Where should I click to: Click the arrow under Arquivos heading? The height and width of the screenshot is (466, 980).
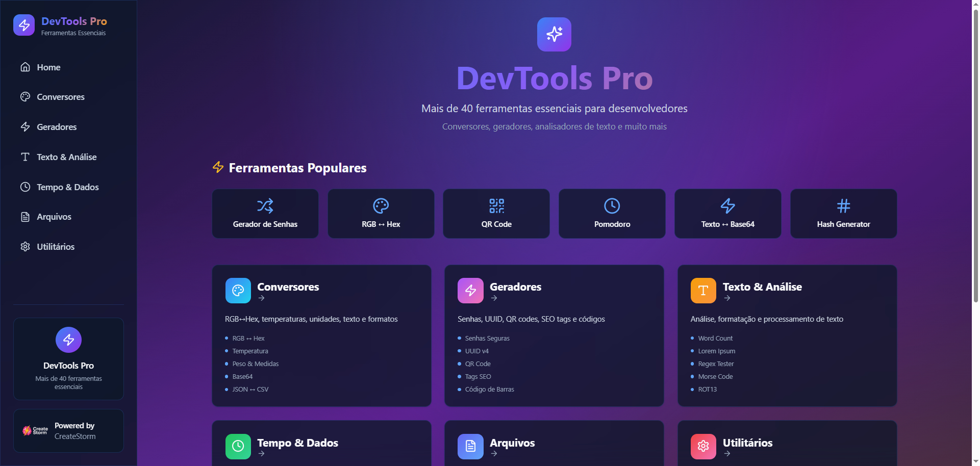(494, 454)
